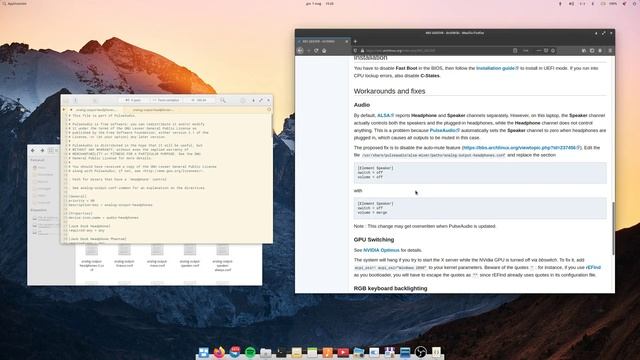Toggle reader view in Firefox address bar
Image resolution: width=640 pixels, height=360 pixels.
tap(515, 51)
